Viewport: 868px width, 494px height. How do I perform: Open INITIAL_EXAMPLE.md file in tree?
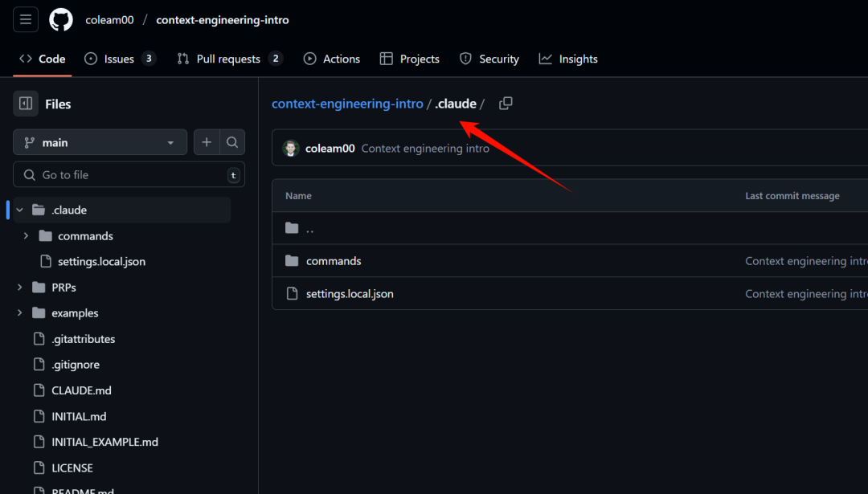point(104,442)
